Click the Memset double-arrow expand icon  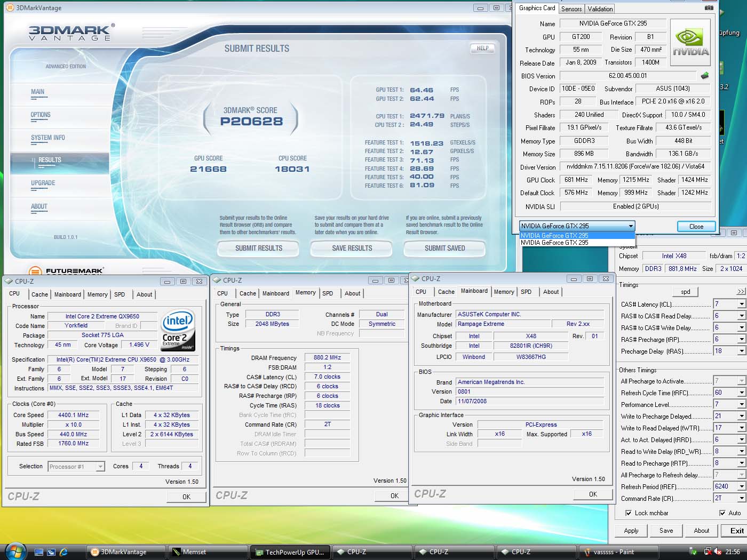click(741, 291)
